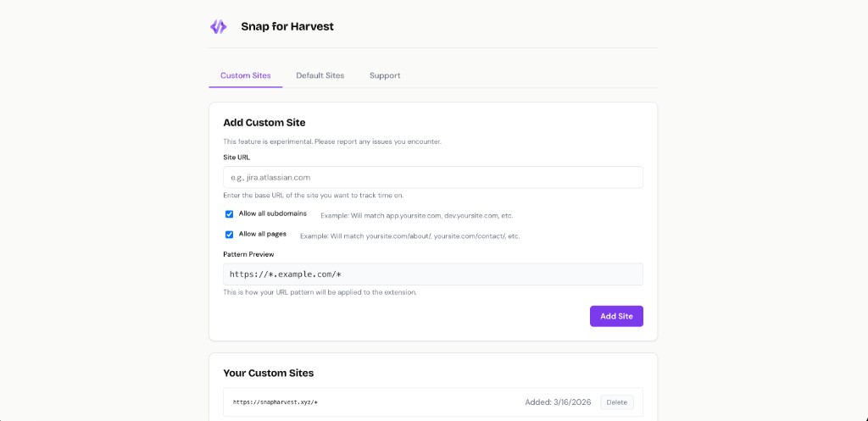Click the Snap for Harvest title
Screen dimensions: 868x421
tap(287, 26)
